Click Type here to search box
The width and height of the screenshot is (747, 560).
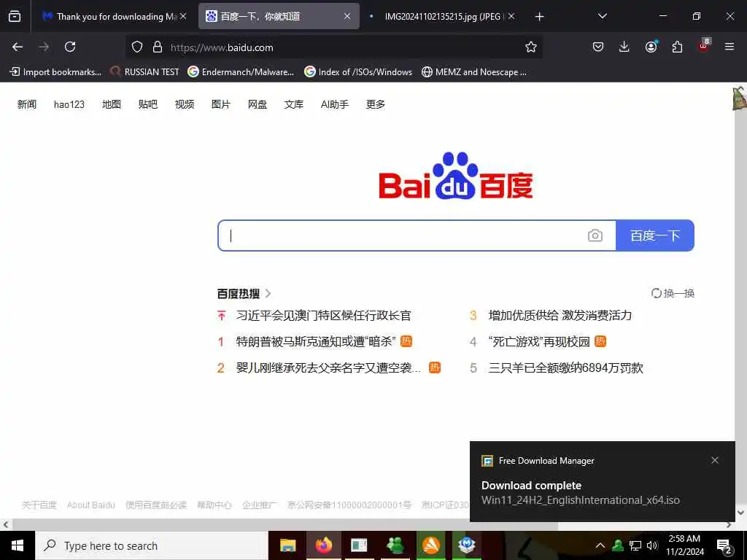[152, 545]
